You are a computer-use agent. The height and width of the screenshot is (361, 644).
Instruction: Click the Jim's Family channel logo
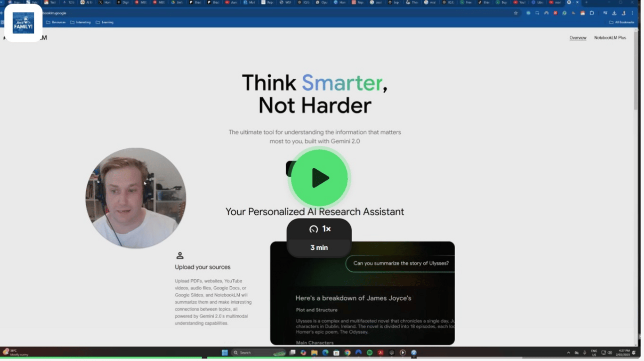(23, 23)
